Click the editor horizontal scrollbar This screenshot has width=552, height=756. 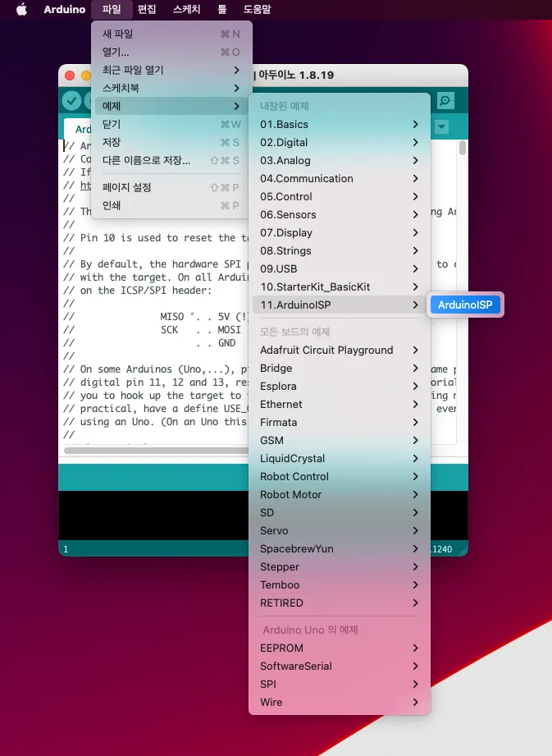coord(156,451)
